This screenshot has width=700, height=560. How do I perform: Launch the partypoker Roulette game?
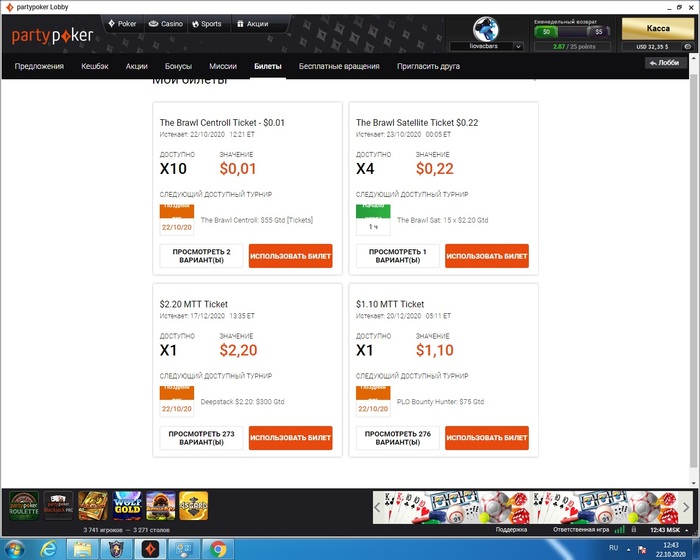pyautogui.click(x=24, y=506)
